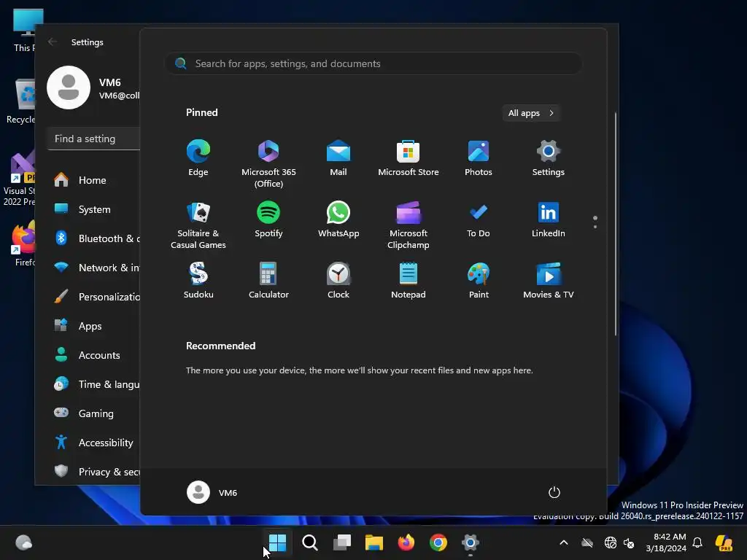Launch Movies & TV app
747x560 pixels.
549,281
